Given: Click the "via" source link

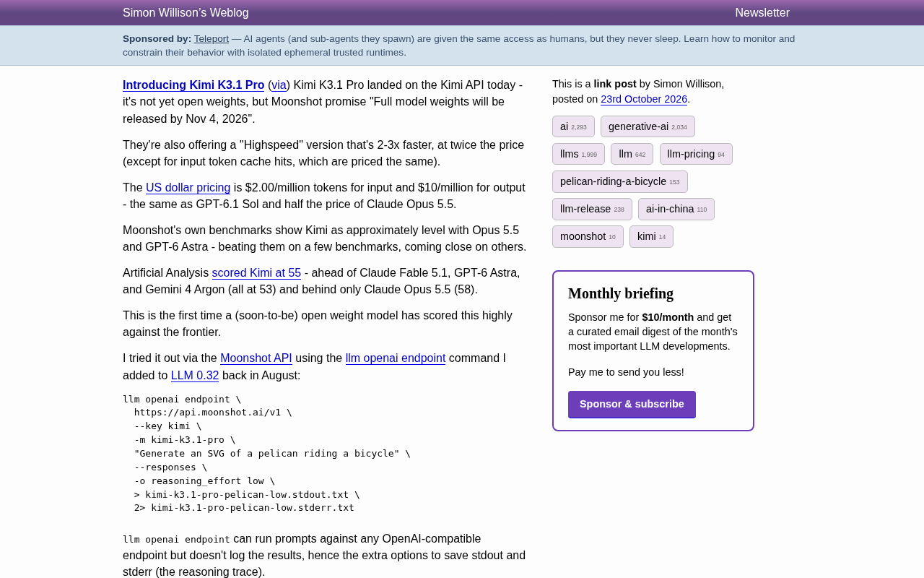Looking at the screenshot, I should tap(279, 85).
